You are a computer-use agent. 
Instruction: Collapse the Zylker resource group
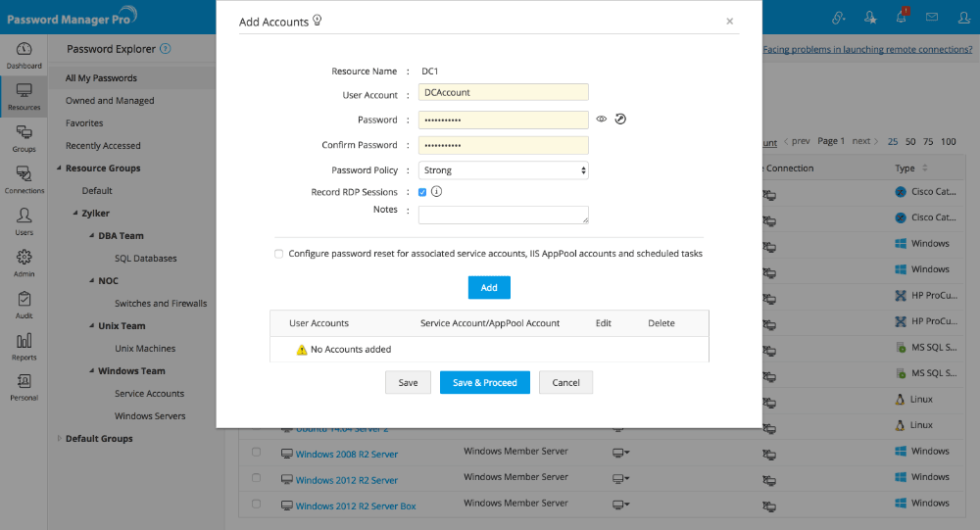point(73,213)
